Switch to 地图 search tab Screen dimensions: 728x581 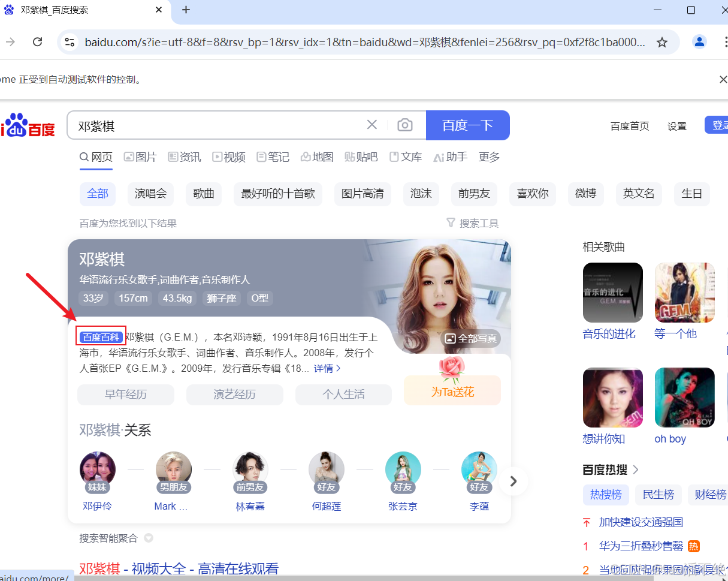coord(317,157)
